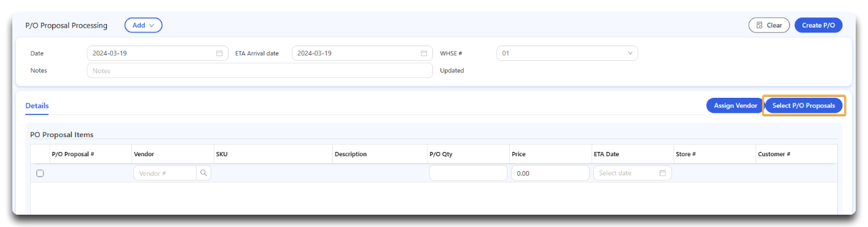Click the SKU column header
This screenshot has height=227, width=868.
(x=221, y=154)
